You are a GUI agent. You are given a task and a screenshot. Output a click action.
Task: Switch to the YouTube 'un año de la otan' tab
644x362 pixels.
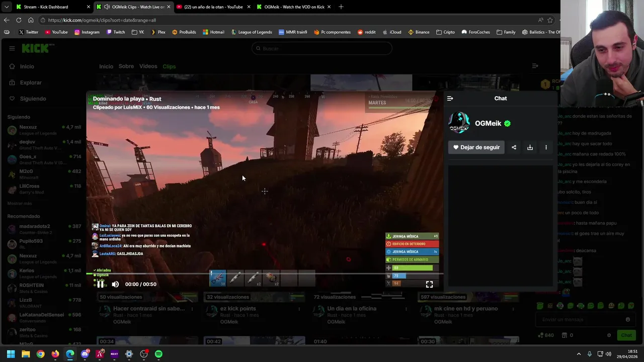click(213, 7)
